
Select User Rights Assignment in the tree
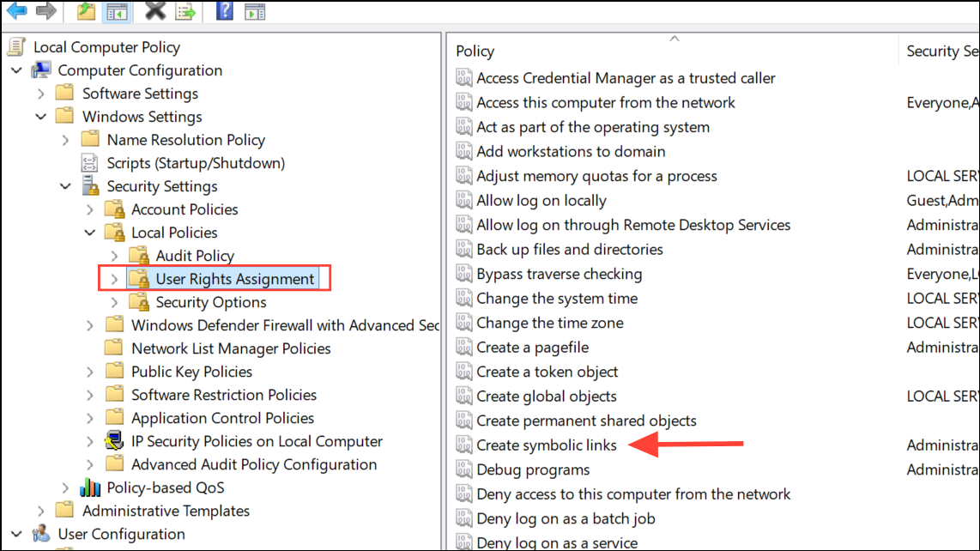[235, 279]
